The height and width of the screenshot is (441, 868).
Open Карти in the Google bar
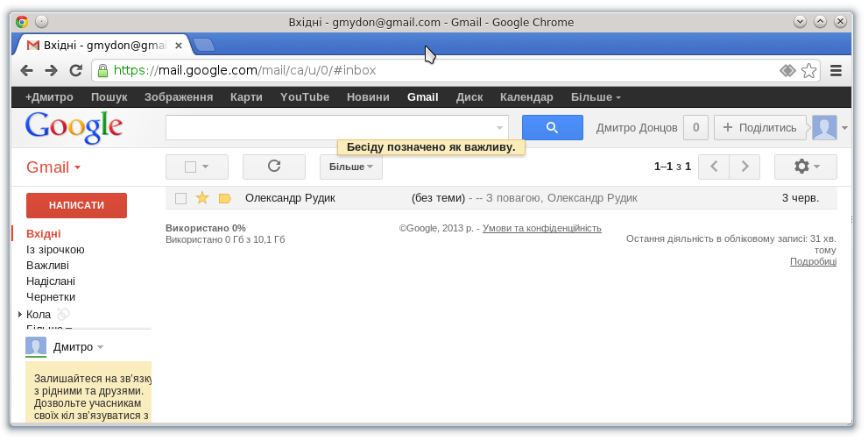click(246, 97)
